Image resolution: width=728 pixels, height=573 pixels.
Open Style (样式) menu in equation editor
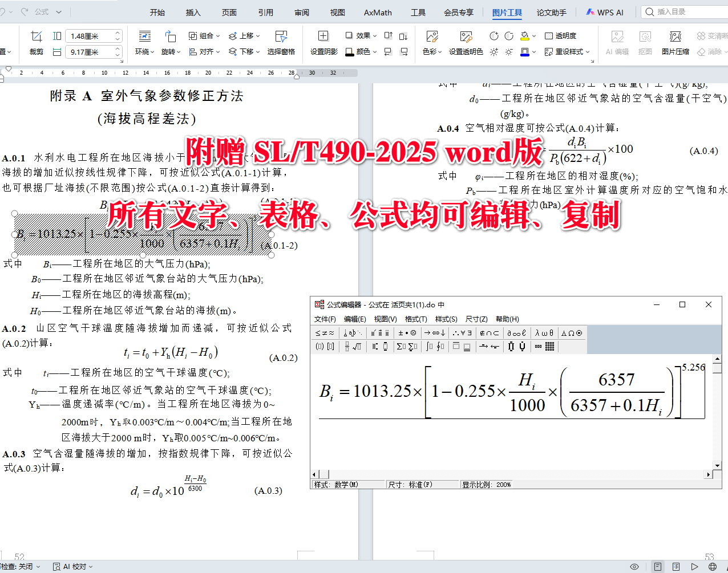click(446, 319)
